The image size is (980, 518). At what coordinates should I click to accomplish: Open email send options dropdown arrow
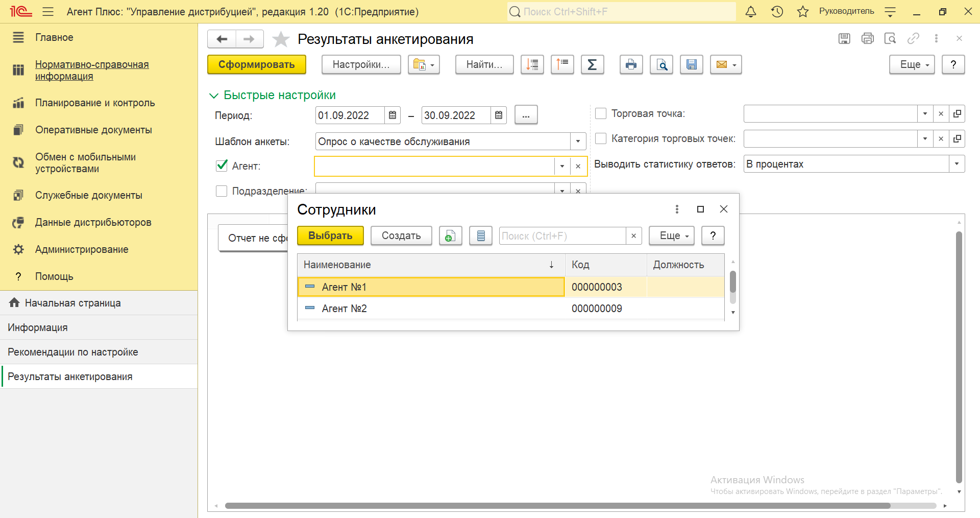point(734,65)
